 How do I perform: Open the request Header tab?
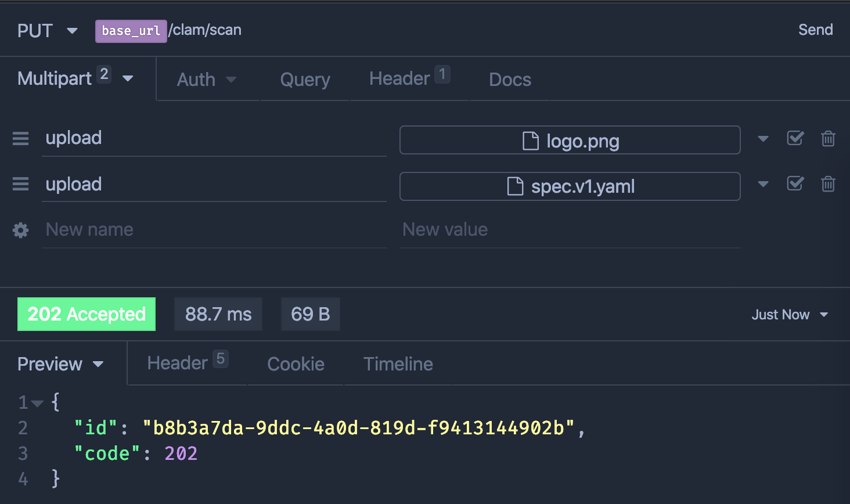pyautogui.click(x=409, y=78)
